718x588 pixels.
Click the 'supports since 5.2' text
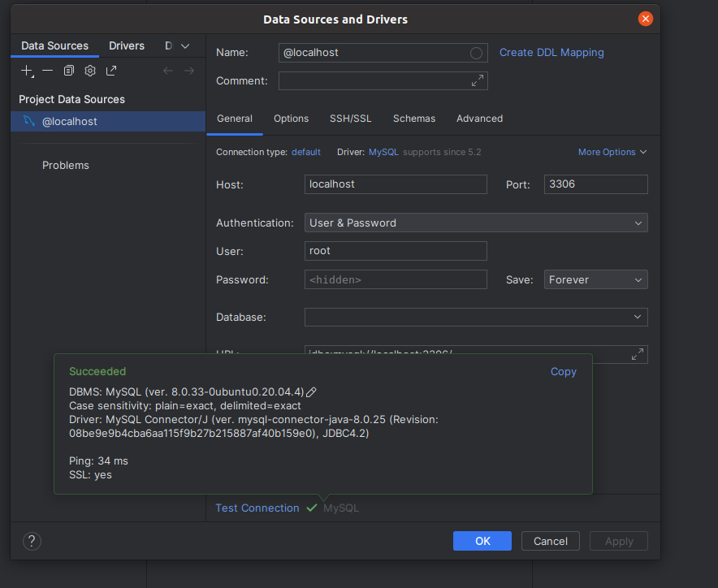442,152
